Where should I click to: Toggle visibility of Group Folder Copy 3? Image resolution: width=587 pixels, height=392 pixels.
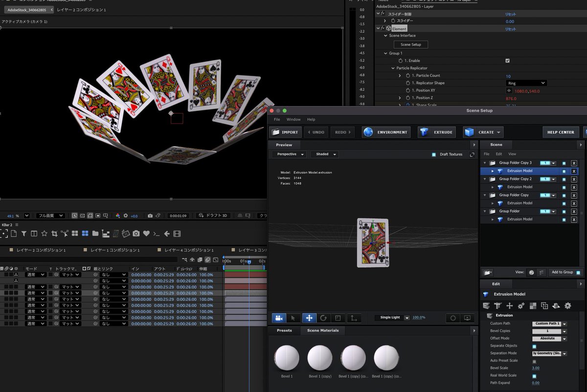click(x=564, y=163)
